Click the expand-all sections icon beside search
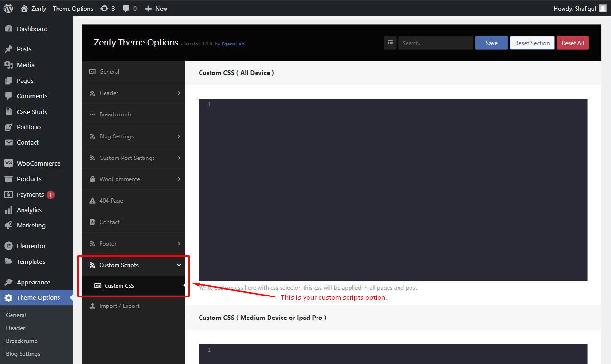Image resolution: width=611 pixels, height=364 pixels. click(x=390, y=43)
